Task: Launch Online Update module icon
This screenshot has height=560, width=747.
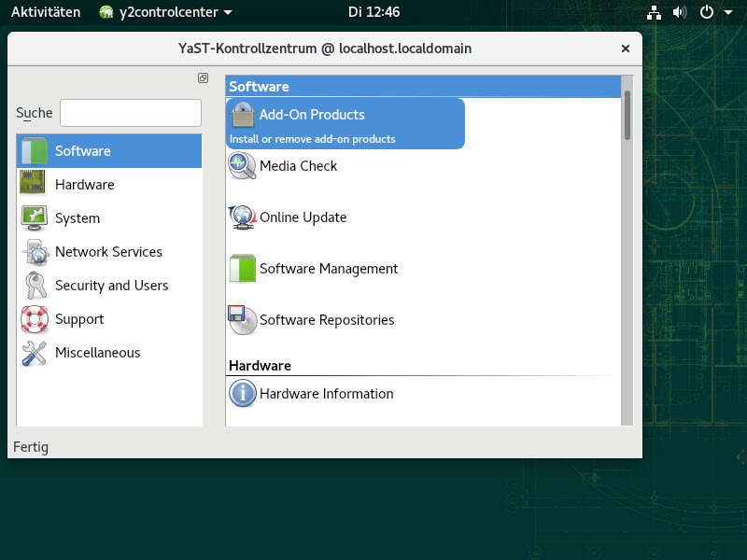Action: click(x=242, y=217)
